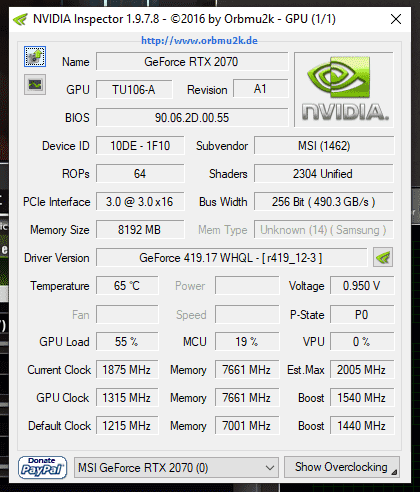Click the Donate PayPal button

pos(42,467)
